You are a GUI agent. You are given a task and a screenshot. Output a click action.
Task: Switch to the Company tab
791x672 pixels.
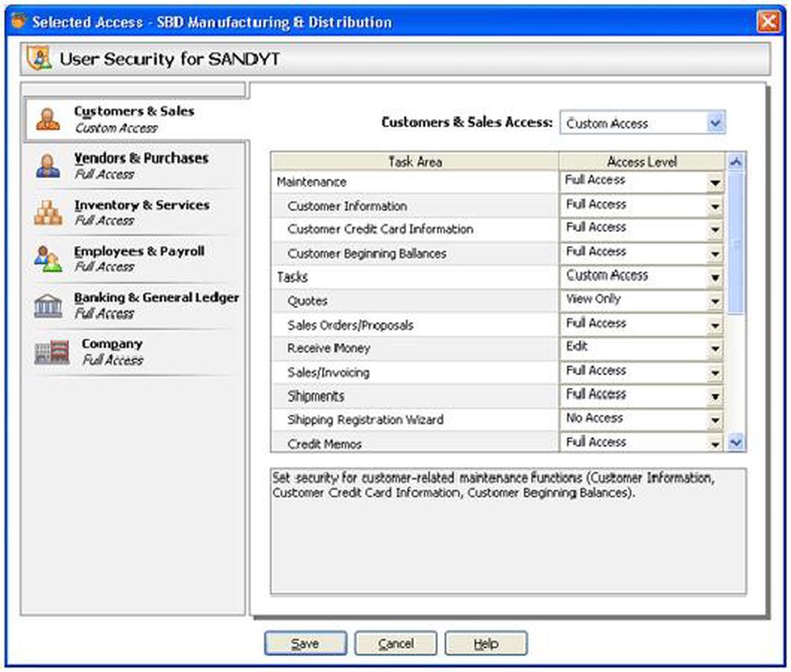pyautogui.click(x=134, y=351)
